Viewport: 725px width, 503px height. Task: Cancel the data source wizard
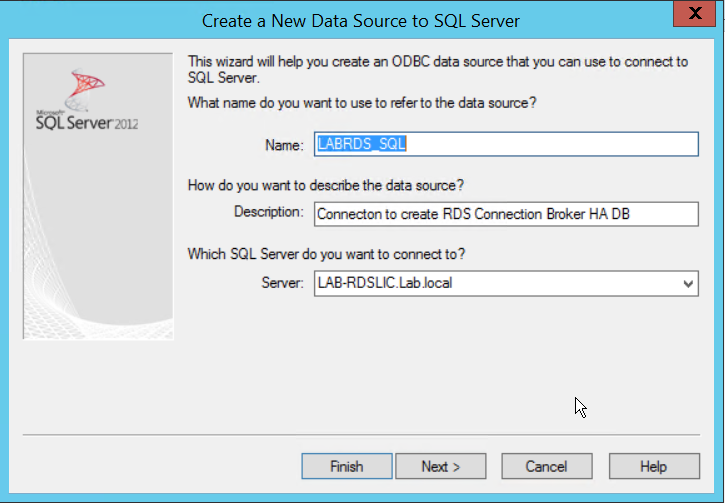(546, 466)
